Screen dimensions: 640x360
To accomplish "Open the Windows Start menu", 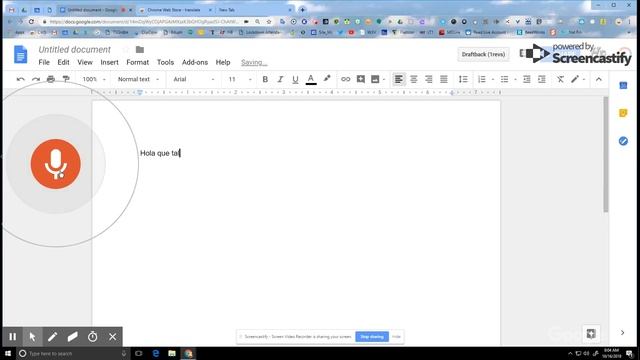I will [8, 353].
